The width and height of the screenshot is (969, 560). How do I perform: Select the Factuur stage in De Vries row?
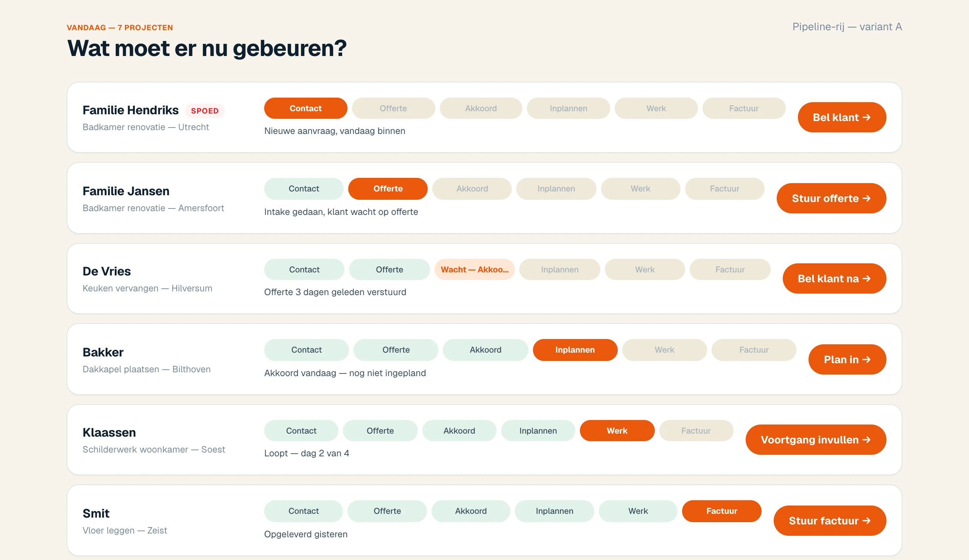click(730, 269)
